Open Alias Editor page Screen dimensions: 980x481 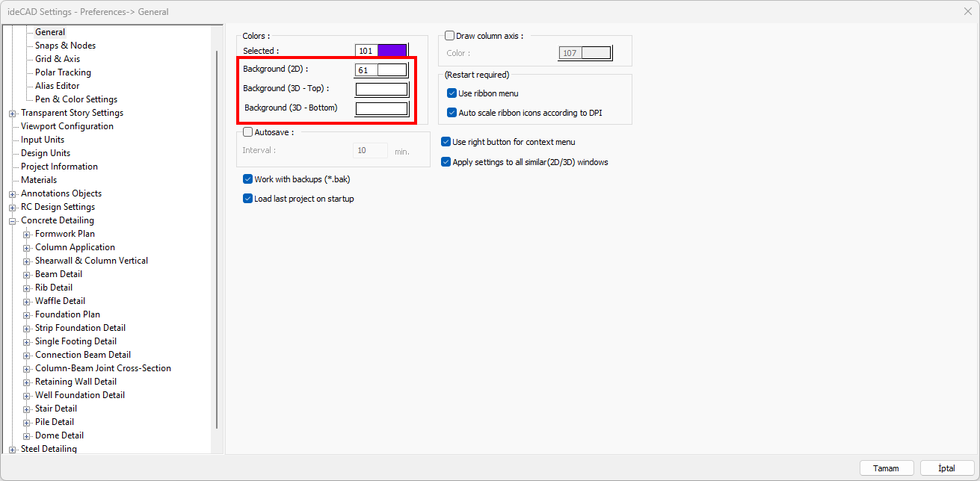pyautogui.click(x=58, y=86)
